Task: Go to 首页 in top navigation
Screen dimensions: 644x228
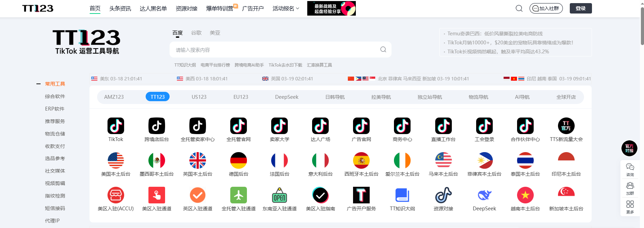Action: tap(95, 8)
